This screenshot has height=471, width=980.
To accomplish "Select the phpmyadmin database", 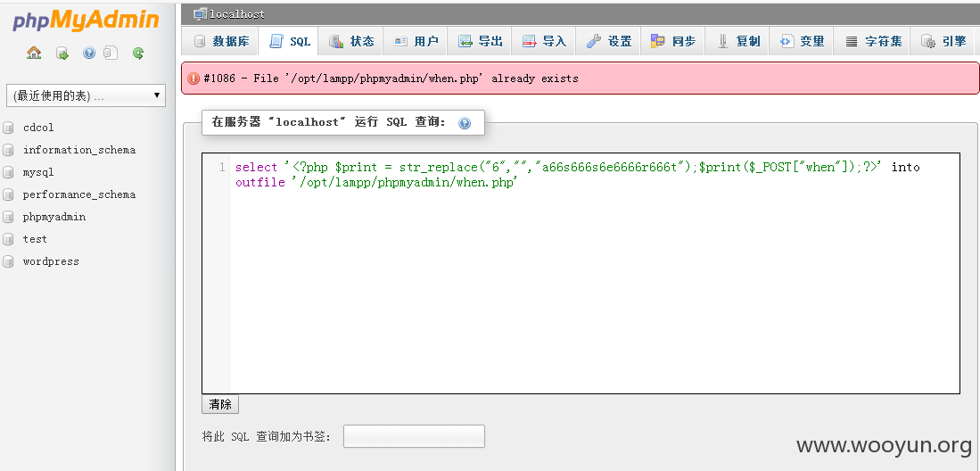I will click(x=54, y=217).
